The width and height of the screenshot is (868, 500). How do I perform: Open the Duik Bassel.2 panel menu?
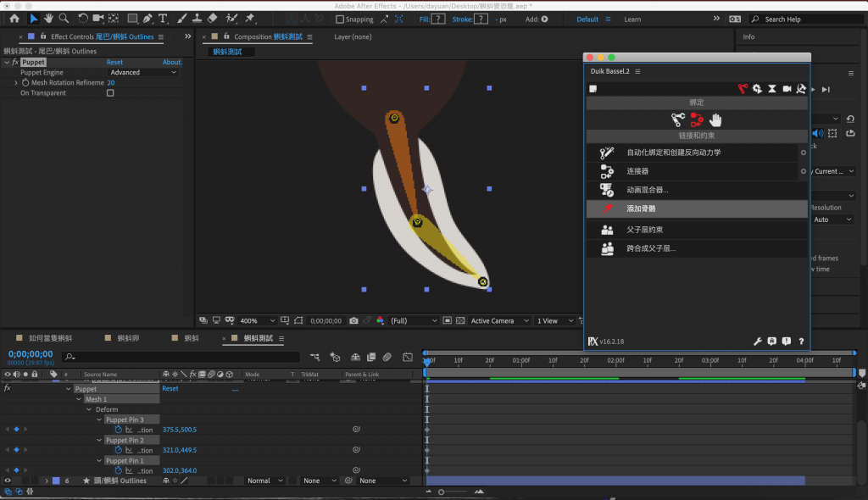(x=637, y=71)
